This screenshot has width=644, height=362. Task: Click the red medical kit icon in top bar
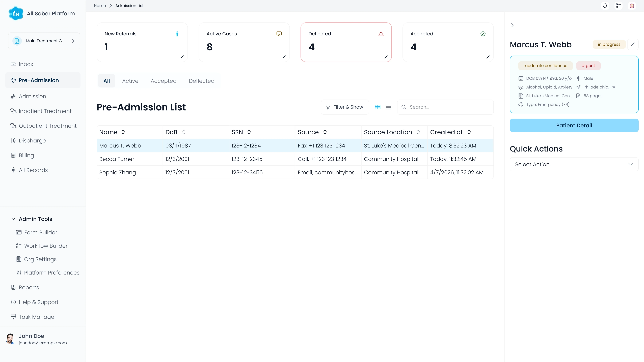click(x=632, y=6)
